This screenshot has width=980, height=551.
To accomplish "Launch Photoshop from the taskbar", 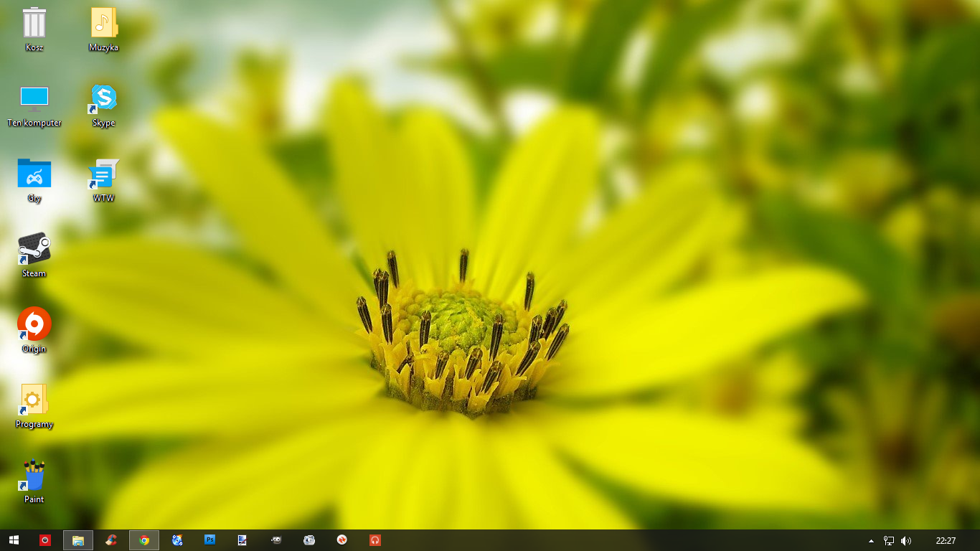I will point(210,540).
